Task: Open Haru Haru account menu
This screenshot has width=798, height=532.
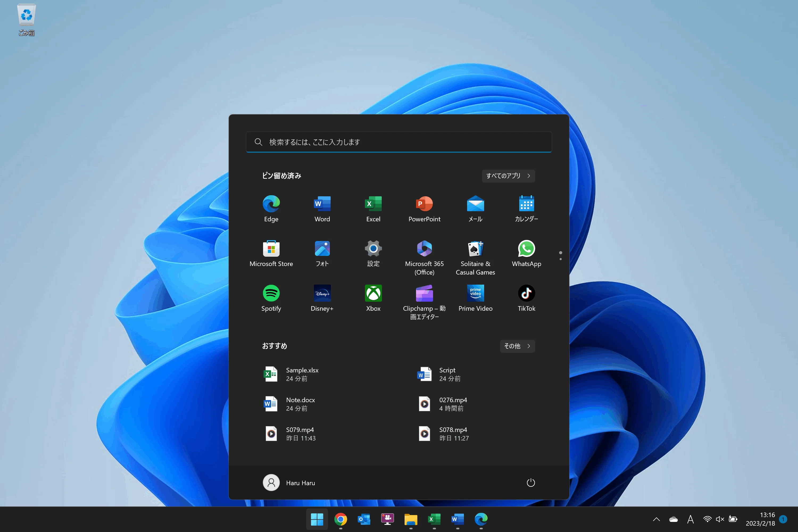Action: pyautogui.click(x=289, y=483)
